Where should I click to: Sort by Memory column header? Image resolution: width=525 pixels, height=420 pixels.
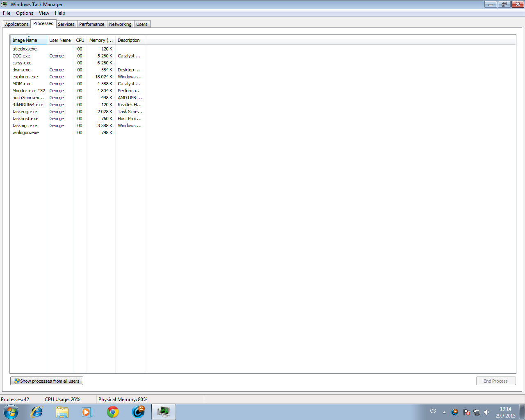pyautogui.click(x=101, y=40)
